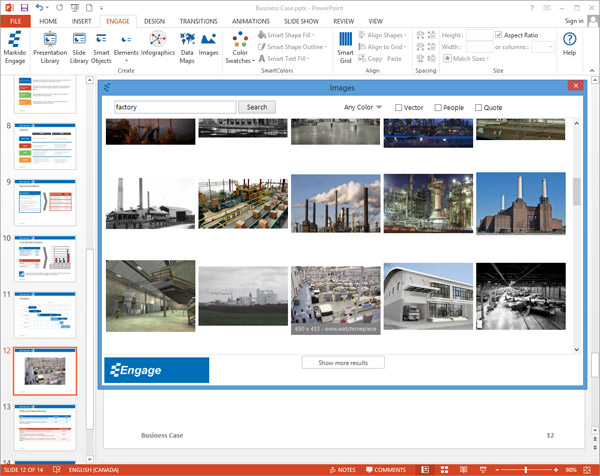The height and width of the screenshot is (476, 600).
Task: Enable the Vector filter checkbox
Action: click(x=400, y=107)
